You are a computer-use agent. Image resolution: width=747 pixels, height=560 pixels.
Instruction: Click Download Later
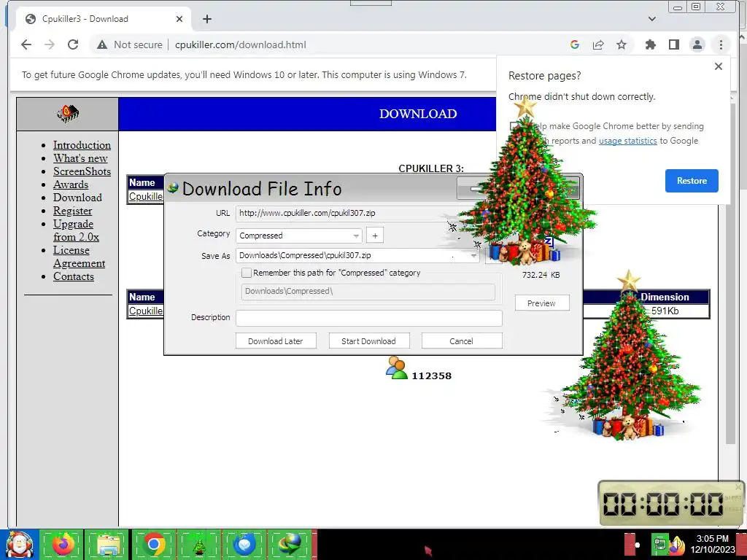point(275,341)
